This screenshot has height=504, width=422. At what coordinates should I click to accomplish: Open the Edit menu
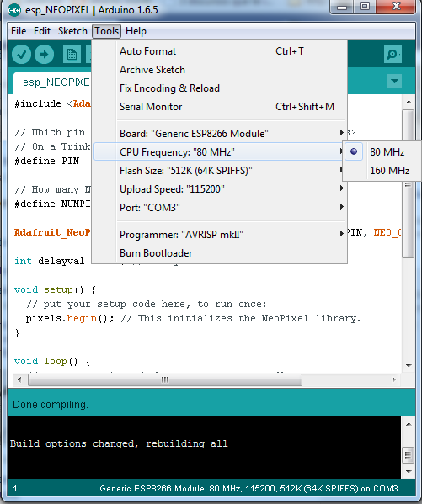[42, 31]
